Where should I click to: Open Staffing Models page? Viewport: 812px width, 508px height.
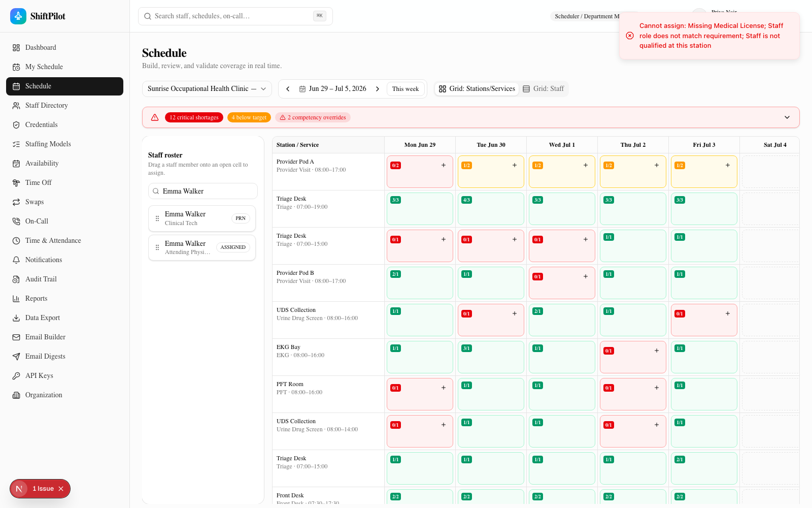pos(64,144)
